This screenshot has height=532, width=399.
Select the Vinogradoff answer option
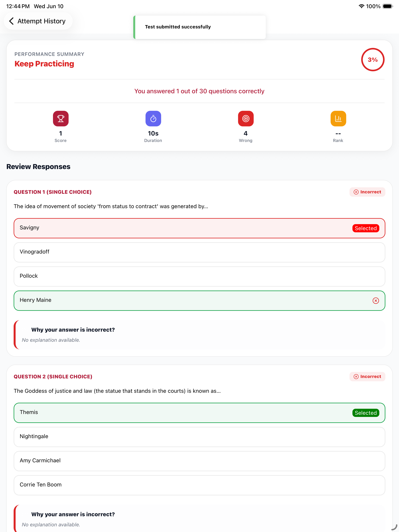[x=199, y=252]
